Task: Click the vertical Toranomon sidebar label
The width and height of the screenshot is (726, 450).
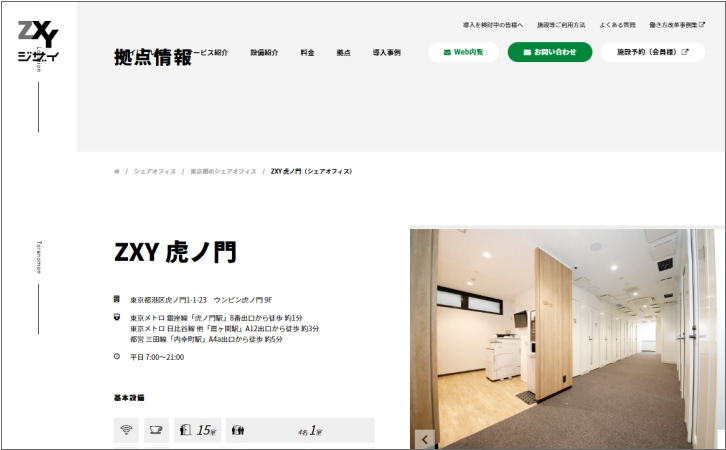Action: (x=39, y=257)
